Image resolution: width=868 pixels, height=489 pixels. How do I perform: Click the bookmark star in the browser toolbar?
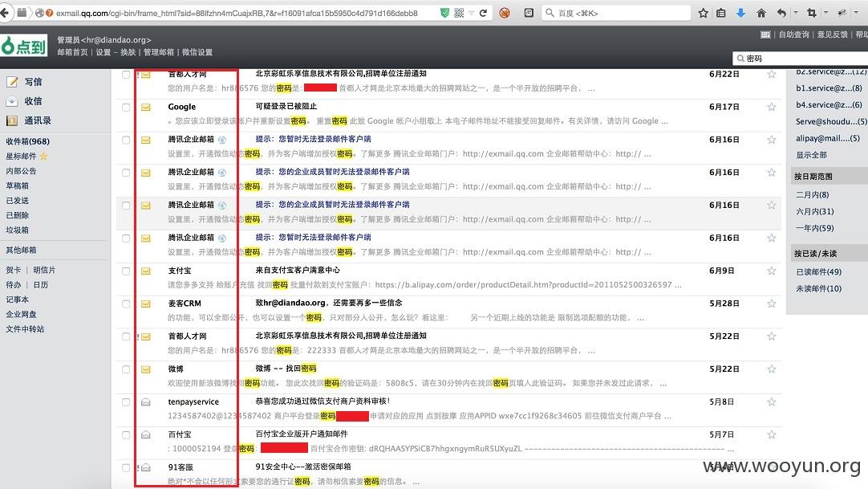(x=703, y=13)
